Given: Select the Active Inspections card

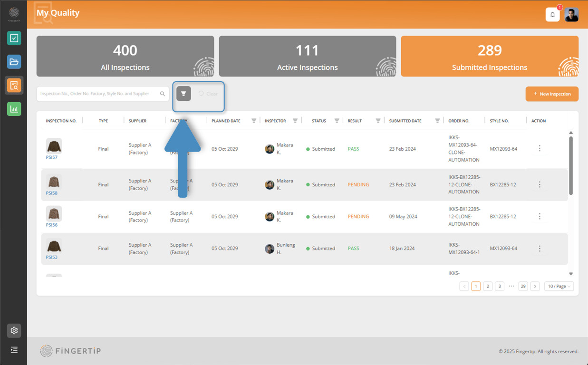Looking at the screenshot, I should point(308,56).
